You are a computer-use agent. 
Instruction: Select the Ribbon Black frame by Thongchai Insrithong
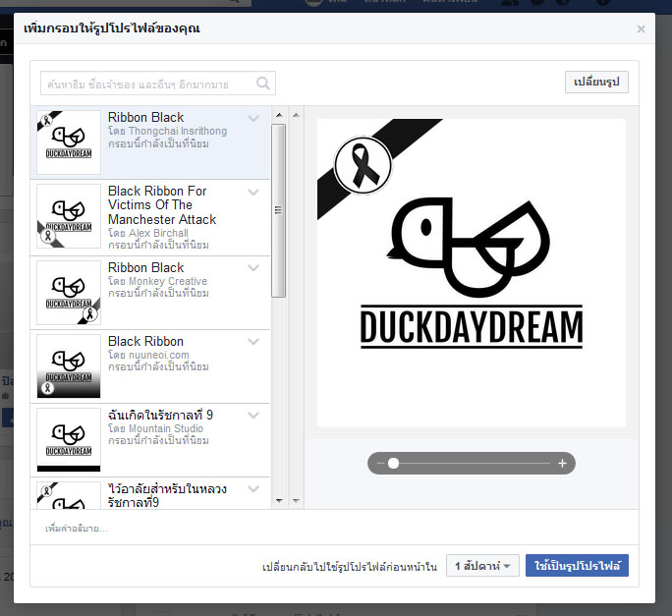pyautogui.click(x=150, y=142)
